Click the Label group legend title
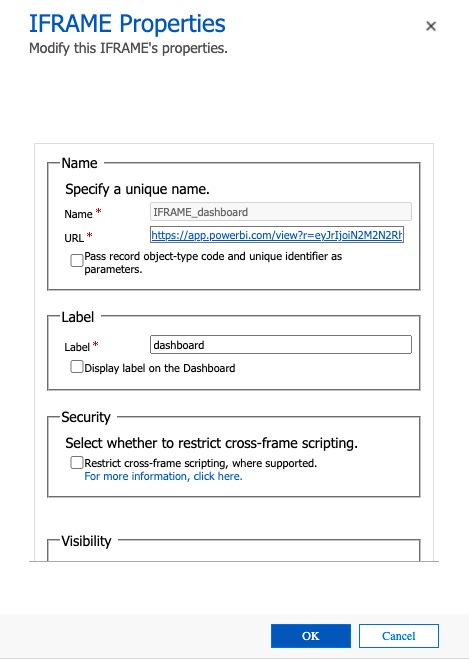 click(78, 317)
